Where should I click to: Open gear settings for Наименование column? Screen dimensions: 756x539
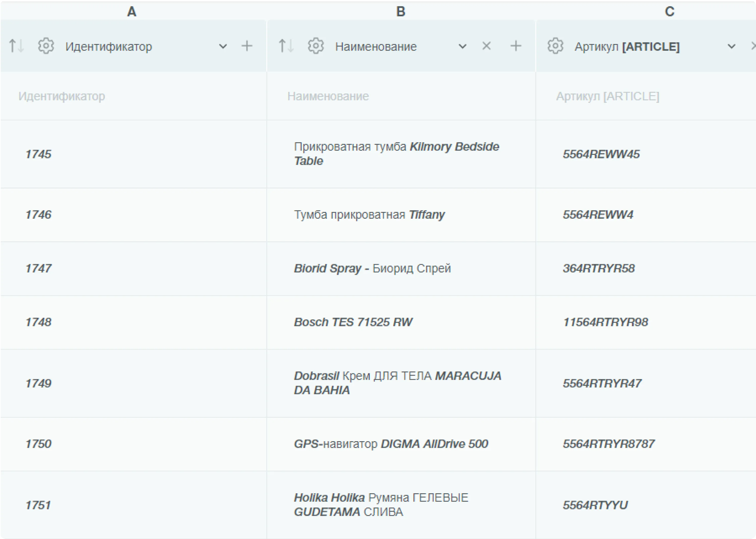click(x=316, y=46)
